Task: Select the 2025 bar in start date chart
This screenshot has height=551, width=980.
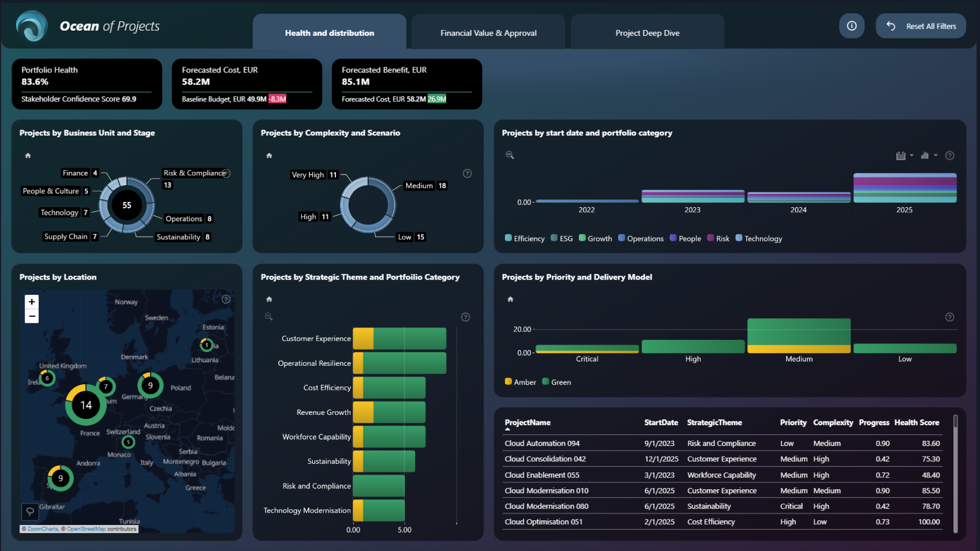Action: point(905,188)
